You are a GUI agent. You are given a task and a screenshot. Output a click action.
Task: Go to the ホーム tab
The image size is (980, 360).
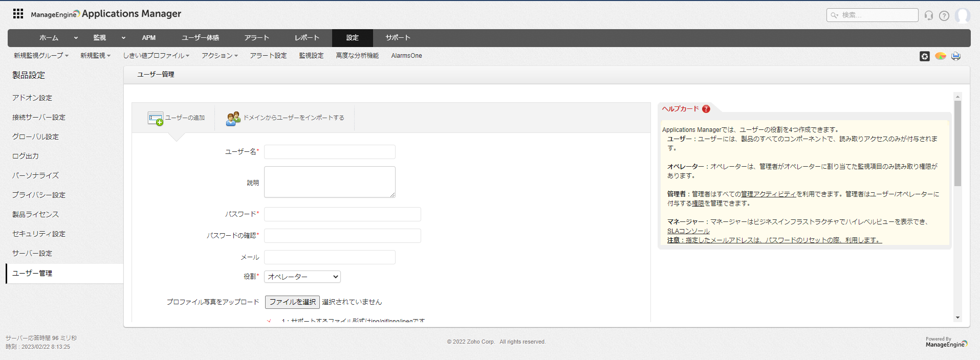point(49,38)
